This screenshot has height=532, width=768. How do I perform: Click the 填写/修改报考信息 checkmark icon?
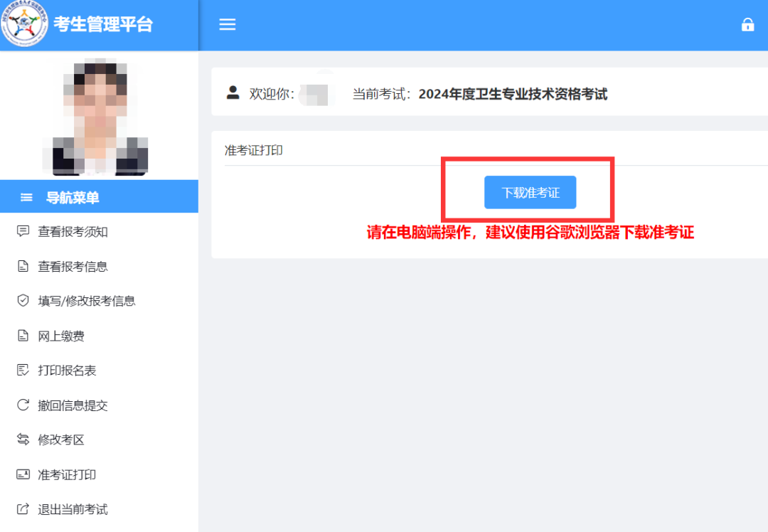[22, 300]
